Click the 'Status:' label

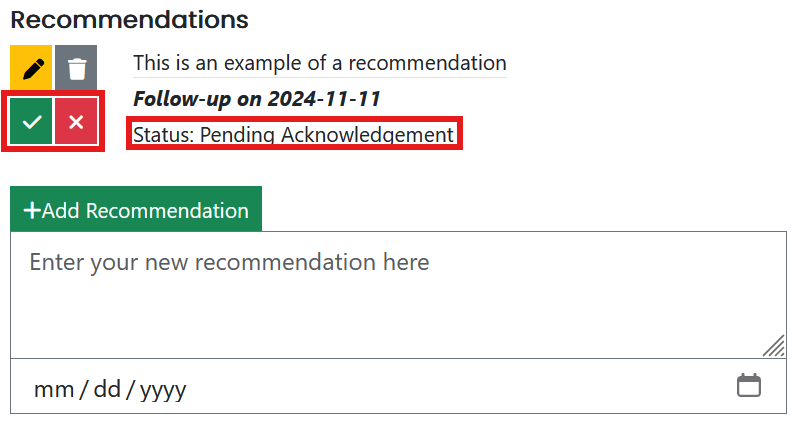click(x=164, y=134)
